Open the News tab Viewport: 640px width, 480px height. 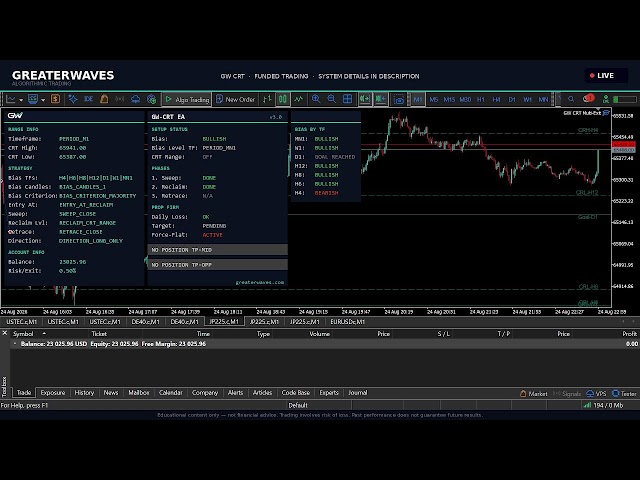[111, 393]
